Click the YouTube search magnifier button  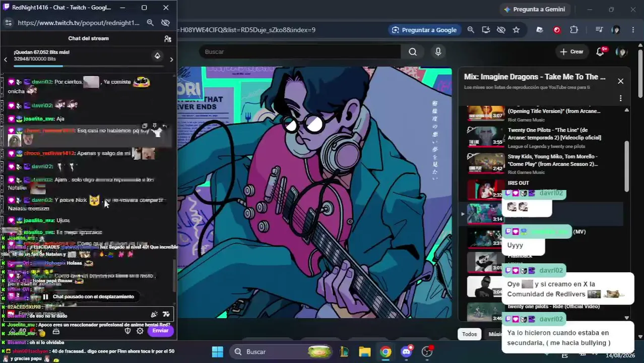pyautogui.click(x=413, y=51)
